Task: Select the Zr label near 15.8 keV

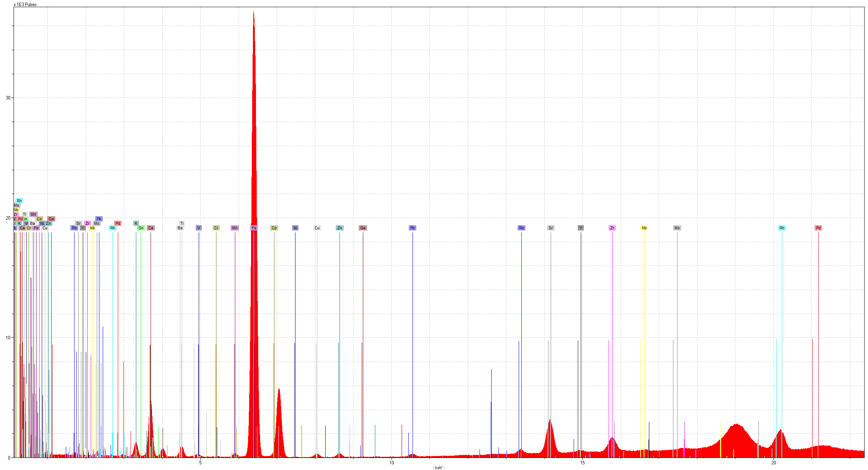Action: (x=612, y=228)
